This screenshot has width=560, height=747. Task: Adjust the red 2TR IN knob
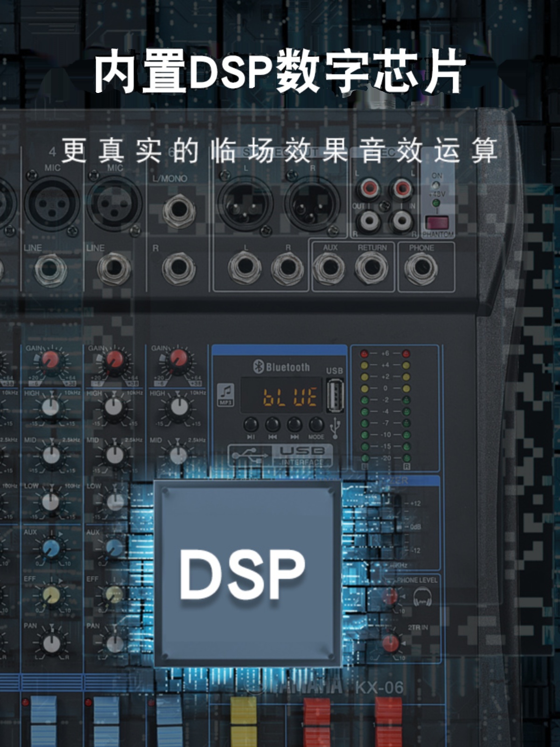pos(390,644)
